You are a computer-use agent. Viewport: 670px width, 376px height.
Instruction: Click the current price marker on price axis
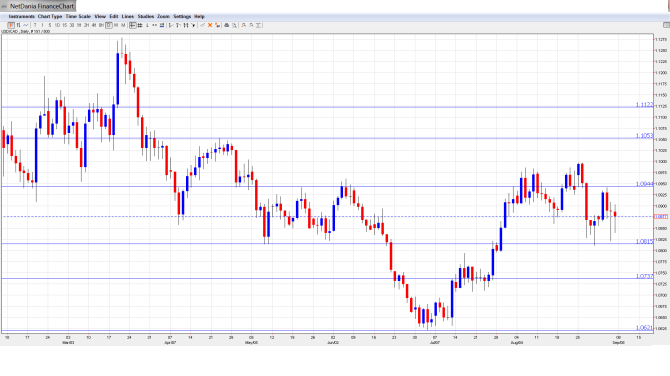tap(661, 217)
